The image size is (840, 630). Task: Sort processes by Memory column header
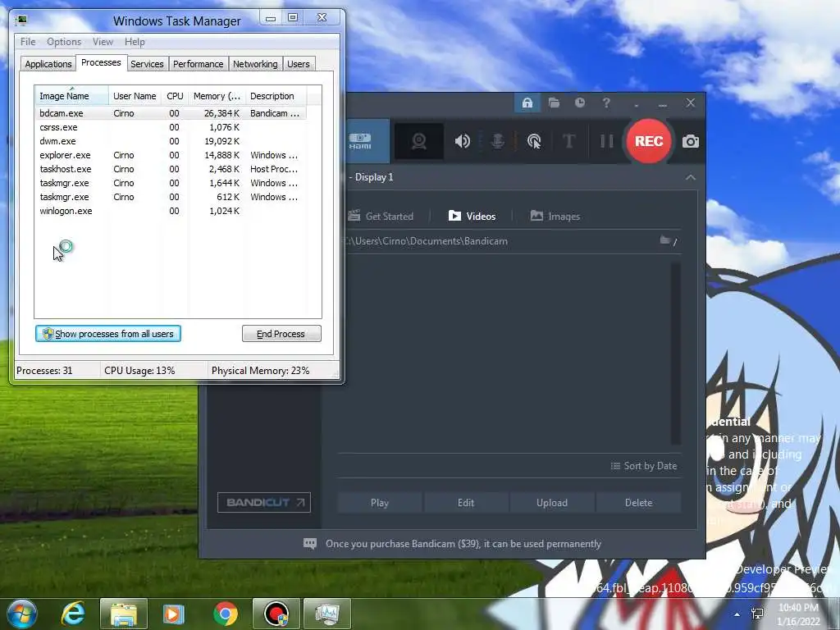point(217,96)
